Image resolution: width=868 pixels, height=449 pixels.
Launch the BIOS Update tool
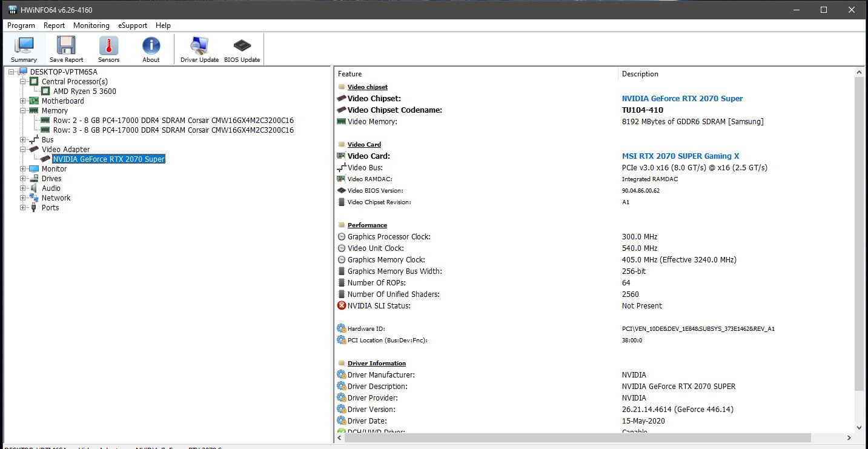pos(242,49)
